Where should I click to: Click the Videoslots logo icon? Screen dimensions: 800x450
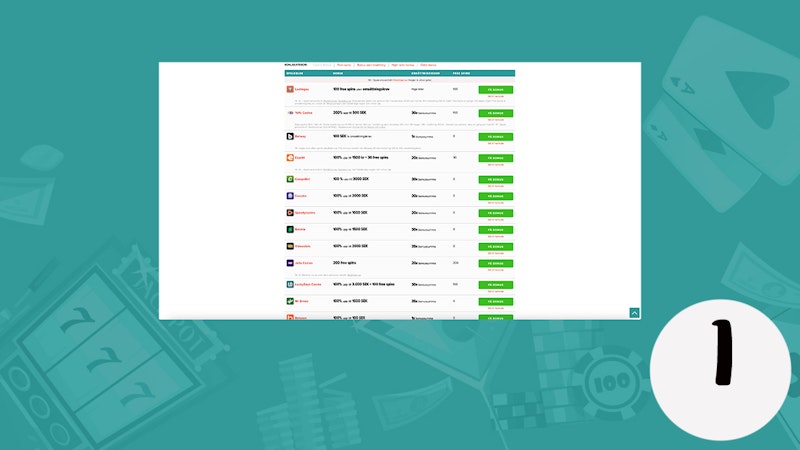click(x=289, y=245)
